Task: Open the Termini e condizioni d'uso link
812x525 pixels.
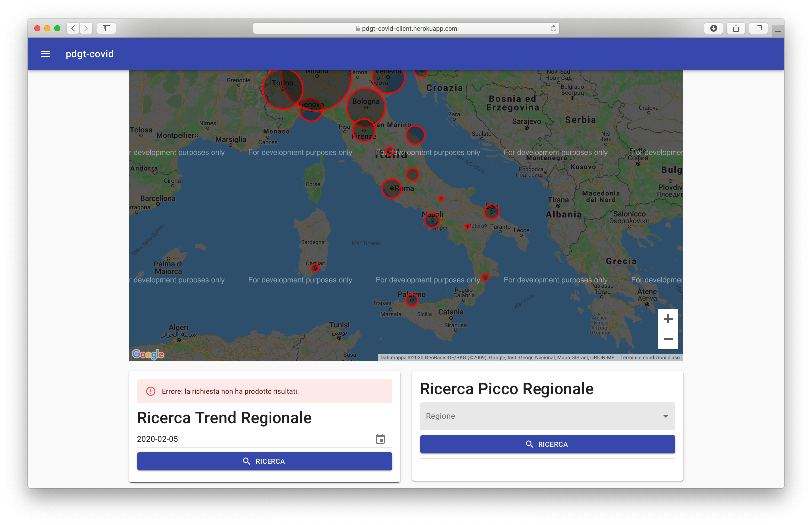Action: pos(650,358)
